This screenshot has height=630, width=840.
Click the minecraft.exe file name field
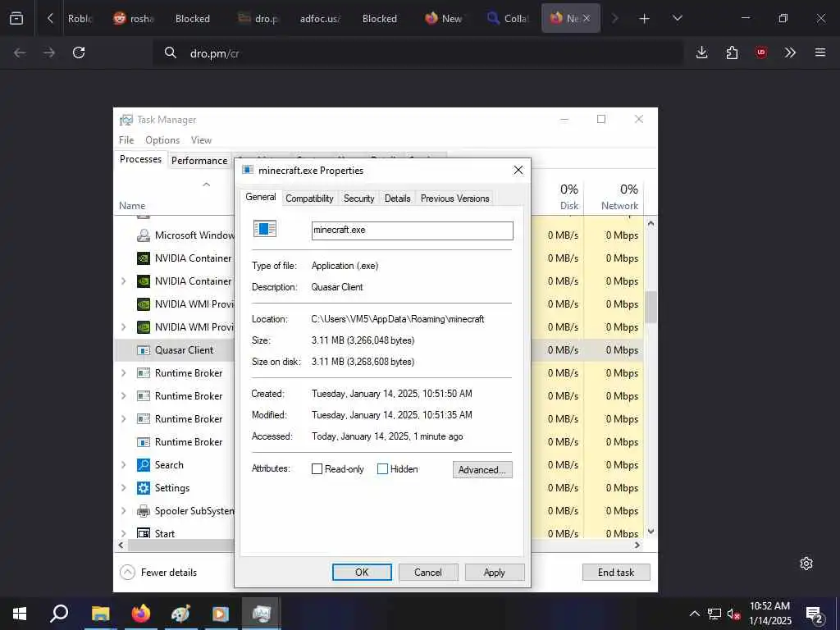pyautogui.click(x=412, y=231)
